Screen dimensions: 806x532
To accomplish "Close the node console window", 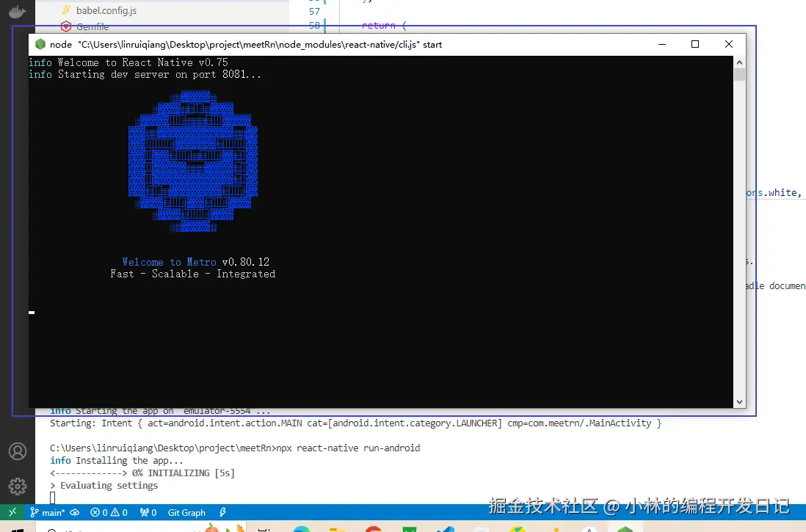I will point(728,44).
